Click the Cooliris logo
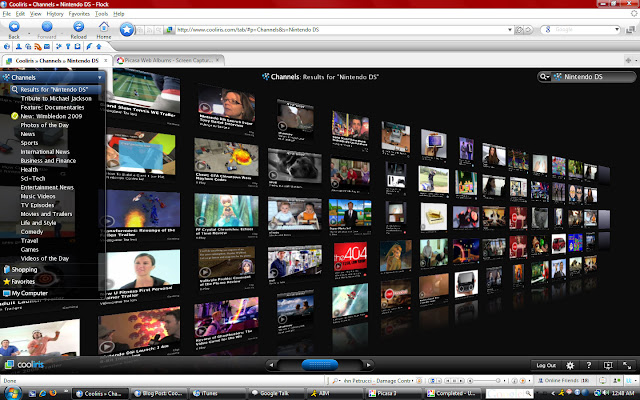The height and width of the screenshot is (400, 640). click(24, 364)
